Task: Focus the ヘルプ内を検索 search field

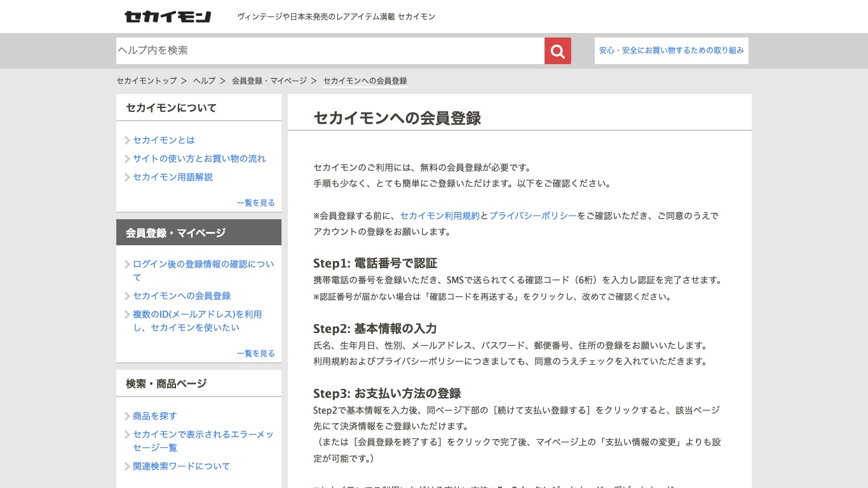Action: [x=330, y=51]
